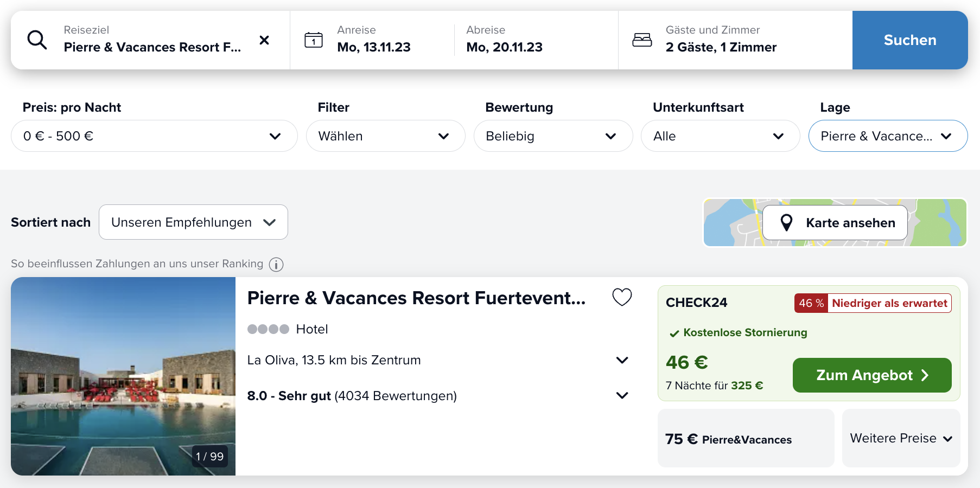Click the 46 % Niedriger als erwartet badge
This screenshot has height=488, width=980.
873,303
